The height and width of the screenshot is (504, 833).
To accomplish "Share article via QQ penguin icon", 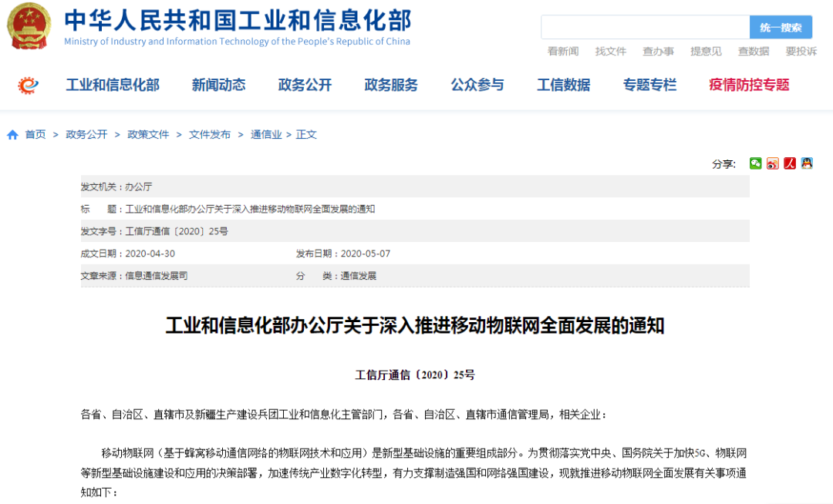I will [x=807, y=163].
